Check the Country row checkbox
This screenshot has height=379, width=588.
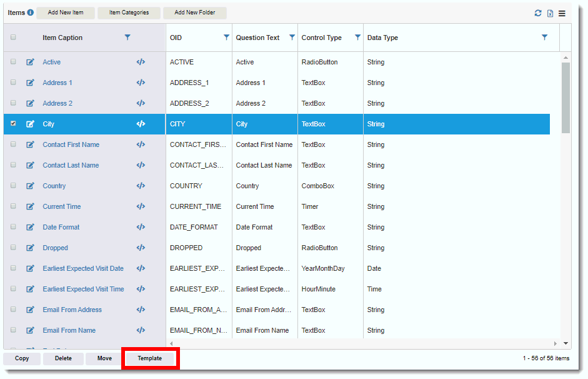(x=13, y=185)
